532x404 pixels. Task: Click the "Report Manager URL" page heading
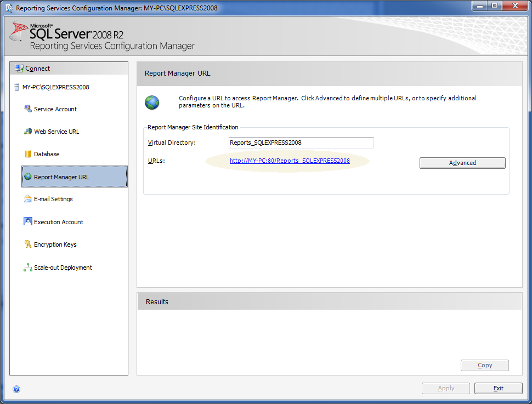pos(178,73)
